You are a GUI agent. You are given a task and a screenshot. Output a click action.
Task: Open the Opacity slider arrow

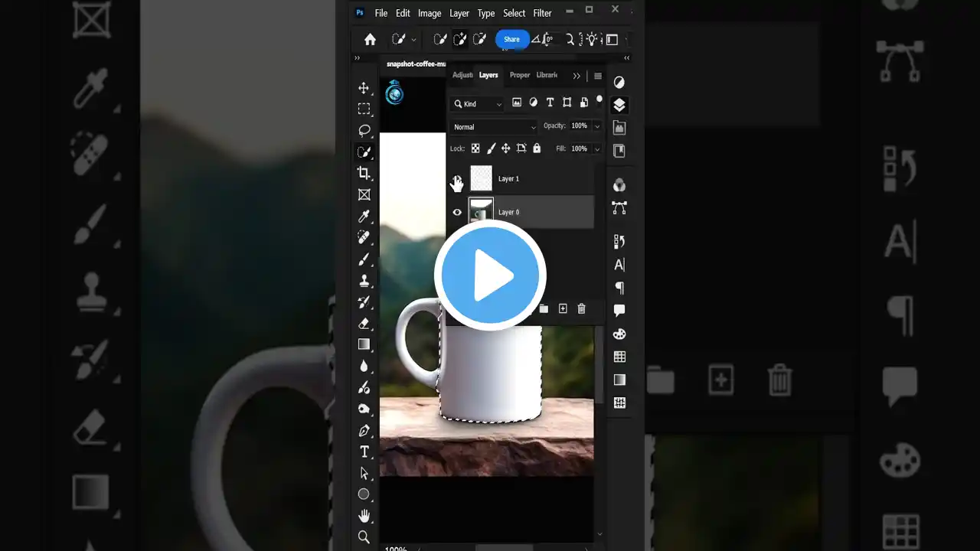click(x=597, y=126)
